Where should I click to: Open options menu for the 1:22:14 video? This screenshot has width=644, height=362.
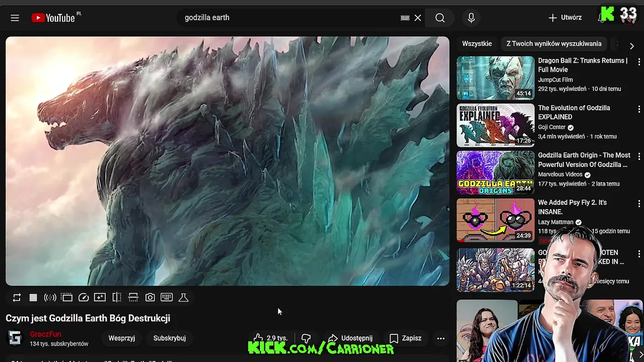[639, 254]
